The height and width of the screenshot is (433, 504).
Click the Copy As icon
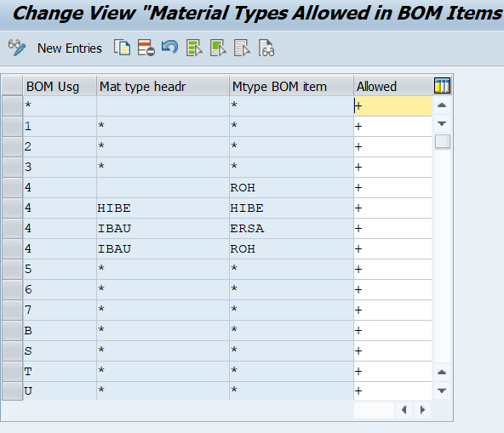tap(122, 48)
